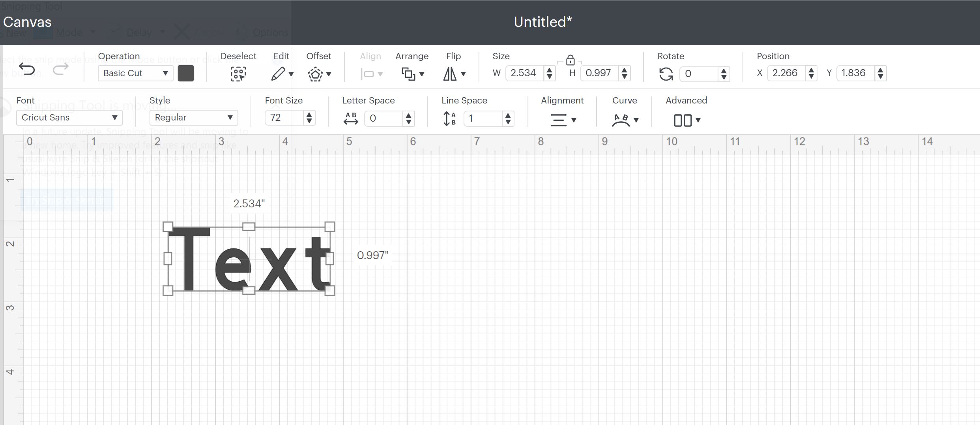The width and height of the screenshot is (980, 425).
Task: Click the Width input field
Action: [524, 73]
